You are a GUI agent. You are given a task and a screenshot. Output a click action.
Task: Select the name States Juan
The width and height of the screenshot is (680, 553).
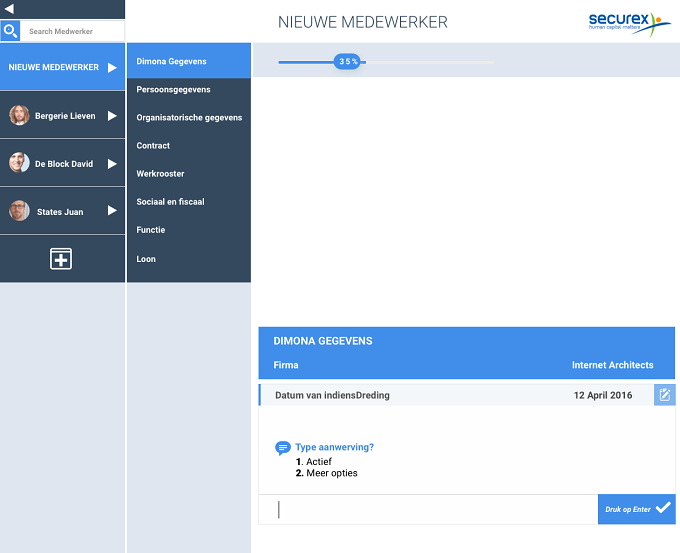(x=60, y=212)
